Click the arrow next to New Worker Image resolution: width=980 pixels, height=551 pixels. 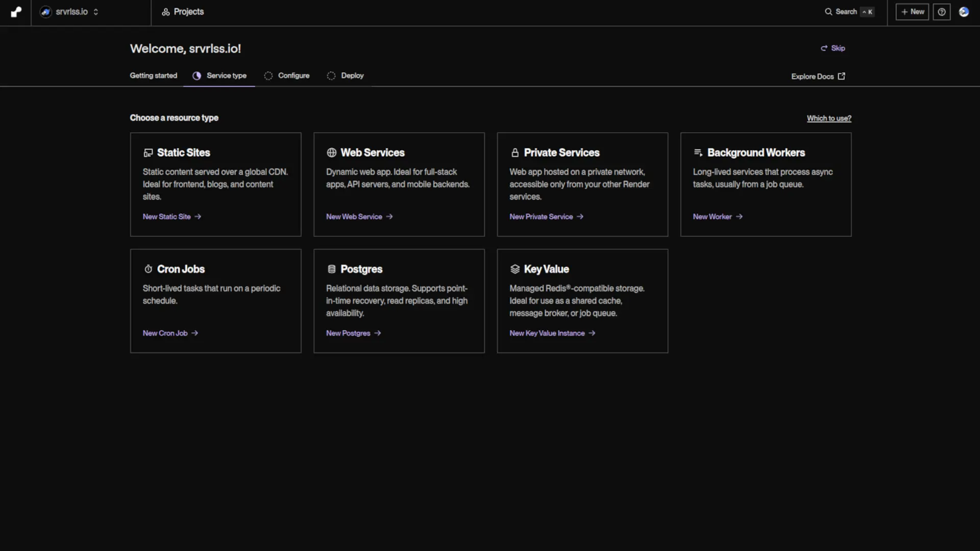(739, 217)
